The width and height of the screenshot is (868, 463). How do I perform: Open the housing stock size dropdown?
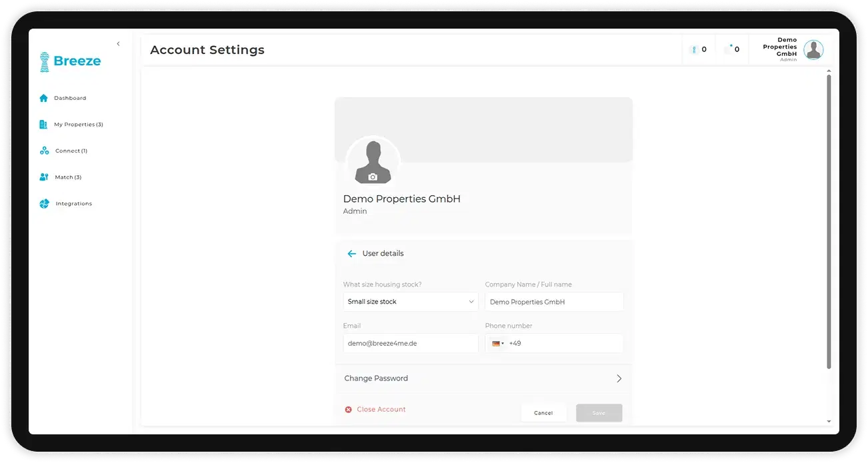click(x=411, y=302)
